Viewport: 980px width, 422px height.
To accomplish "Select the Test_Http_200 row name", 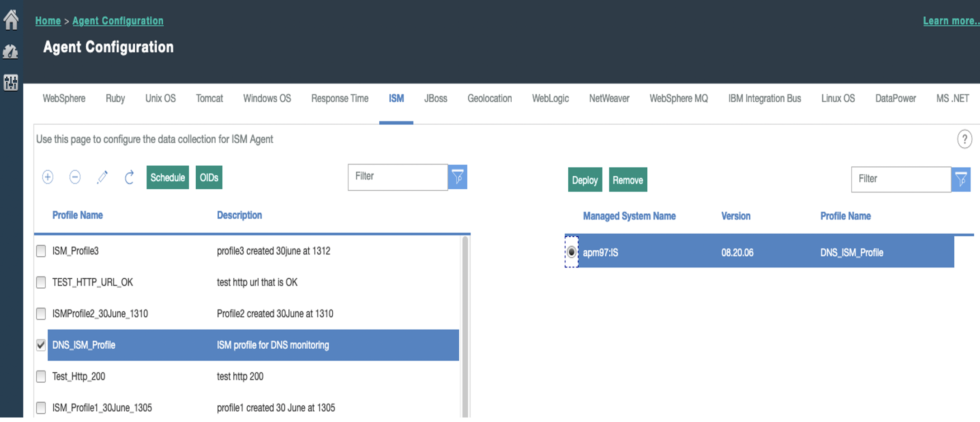I will pos(79,376).
